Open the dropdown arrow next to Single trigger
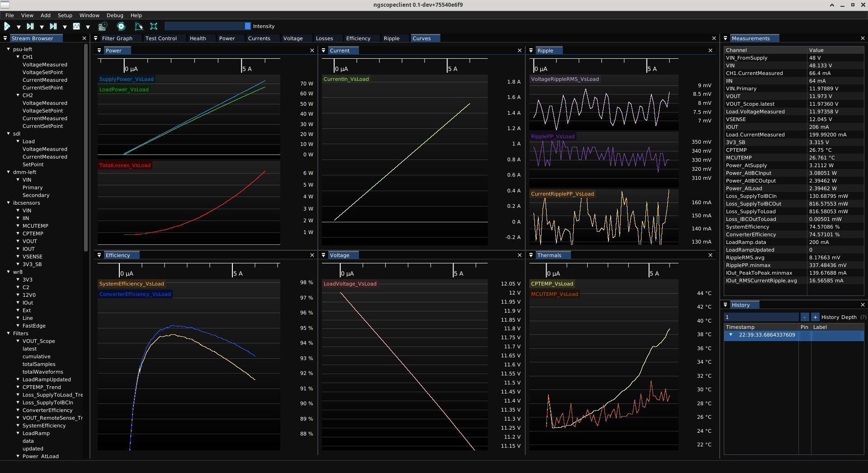 point(42,27)
